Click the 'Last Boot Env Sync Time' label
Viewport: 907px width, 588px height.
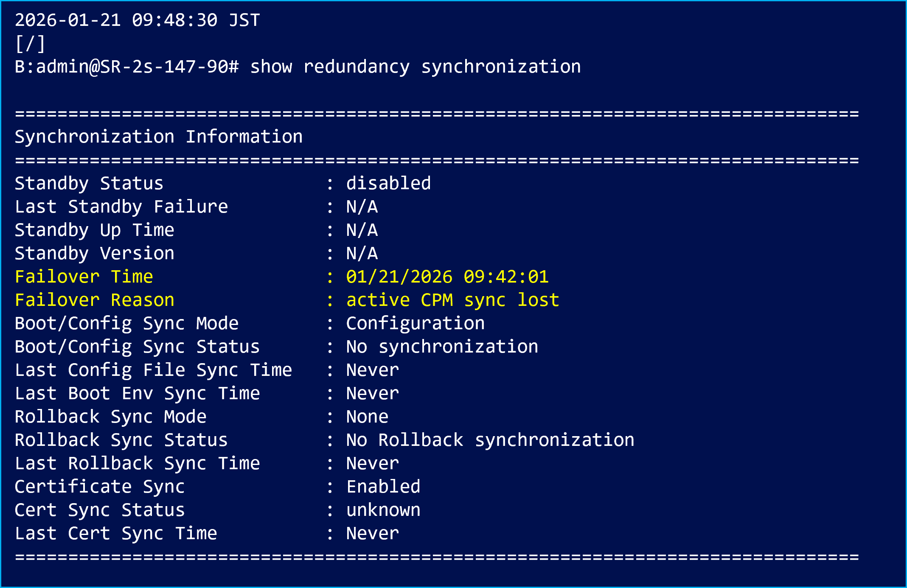coord(137,393)
